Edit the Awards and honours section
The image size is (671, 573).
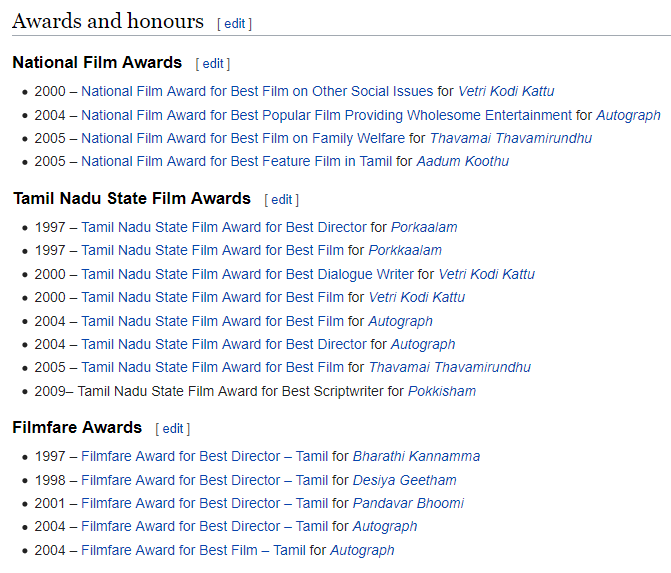click(235, 24)
